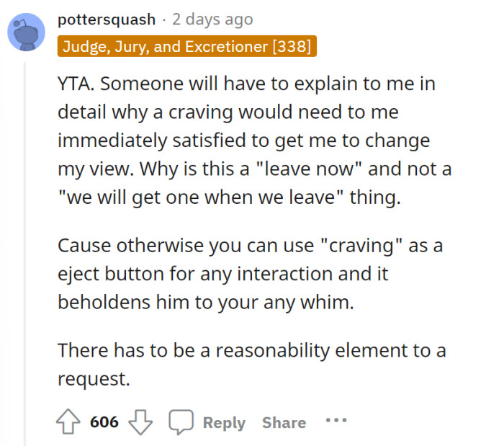504x446 pixels.
Task: Click the speech bubble reply icon
Action: pos(181,422)
